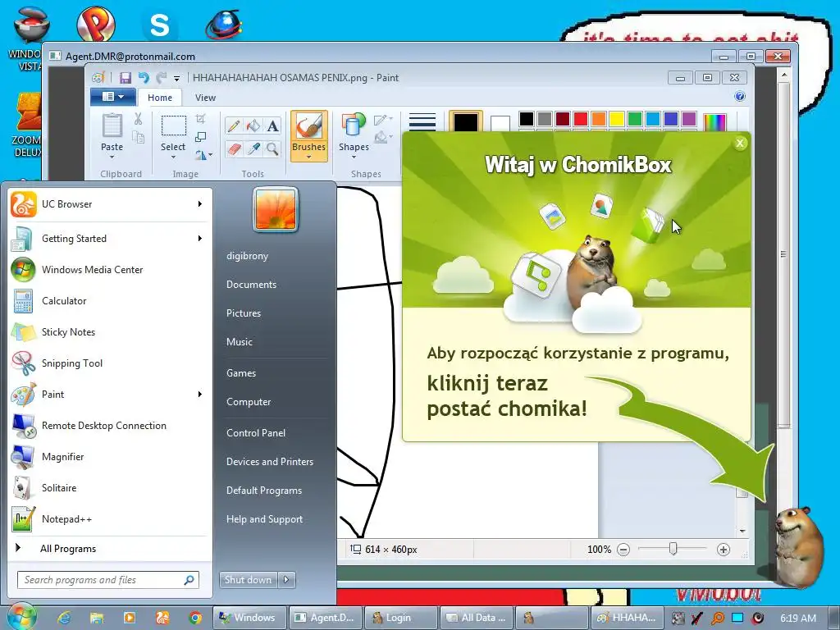The image size is (840, 630).
Task: Select the red color swatch
Action: 581,118
